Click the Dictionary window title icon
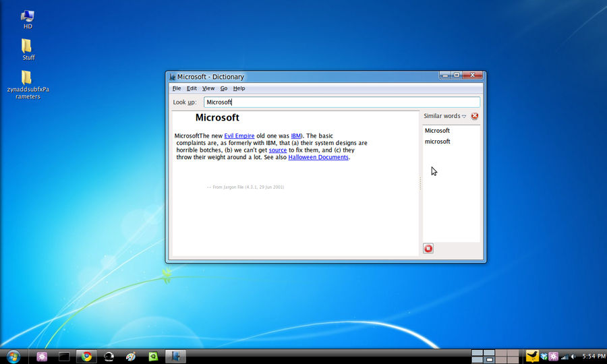Viewport: 607px width, 364px height. point(172,77)
